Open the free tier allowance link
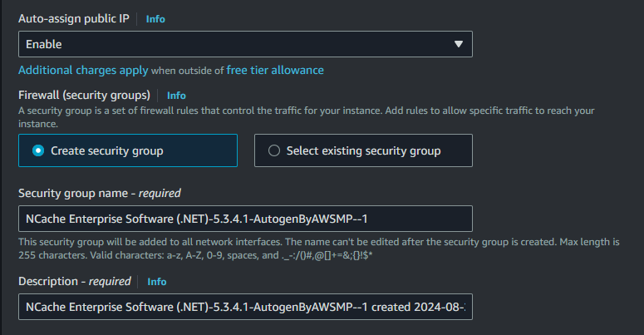This screenshot has width=644, height=335. point(275,71)
